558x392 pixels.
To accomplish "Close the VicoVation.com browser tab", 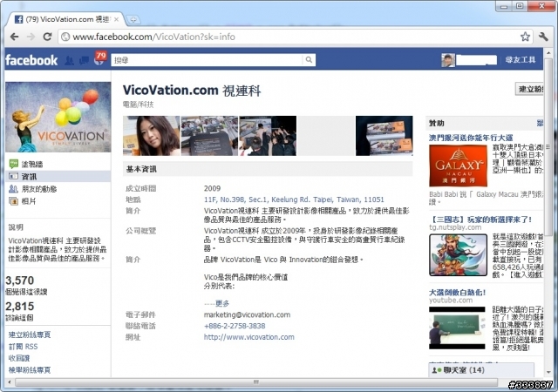I will (x=116, y=19).
